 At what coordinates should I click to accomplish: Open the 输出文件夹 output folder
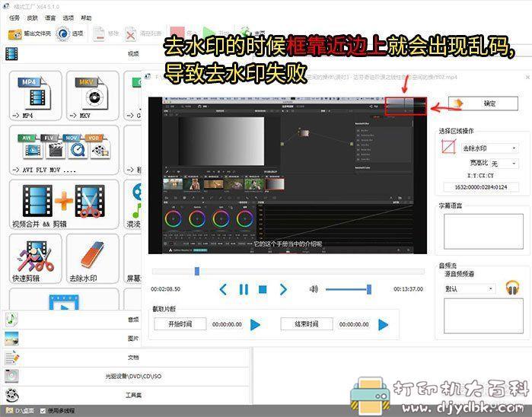[x=29, y=33]
